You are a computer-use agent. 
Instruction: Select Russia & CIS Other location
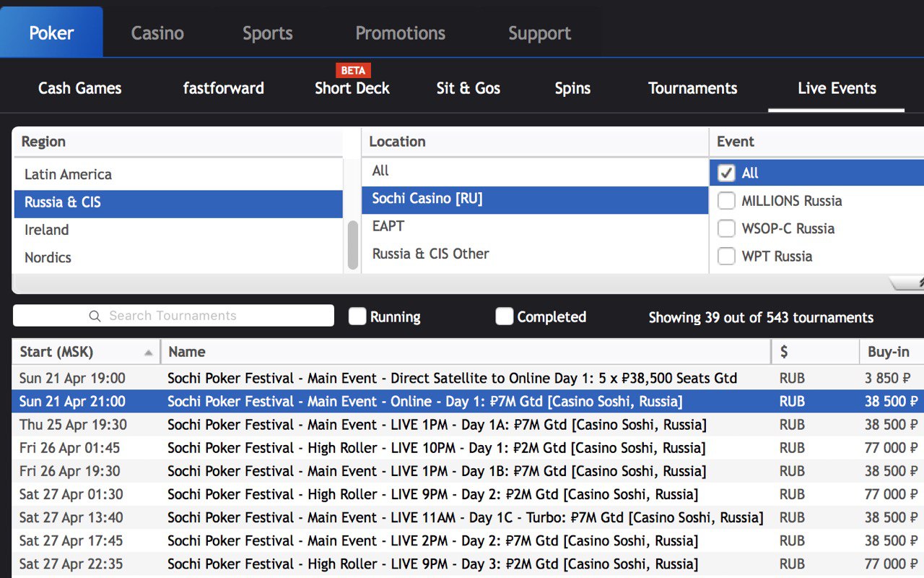430,254
